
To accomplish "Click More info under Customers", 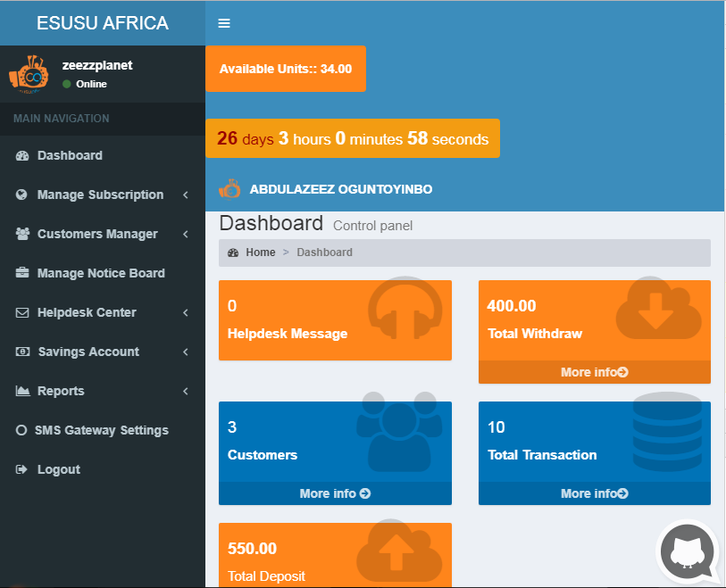I will point(335,493).
